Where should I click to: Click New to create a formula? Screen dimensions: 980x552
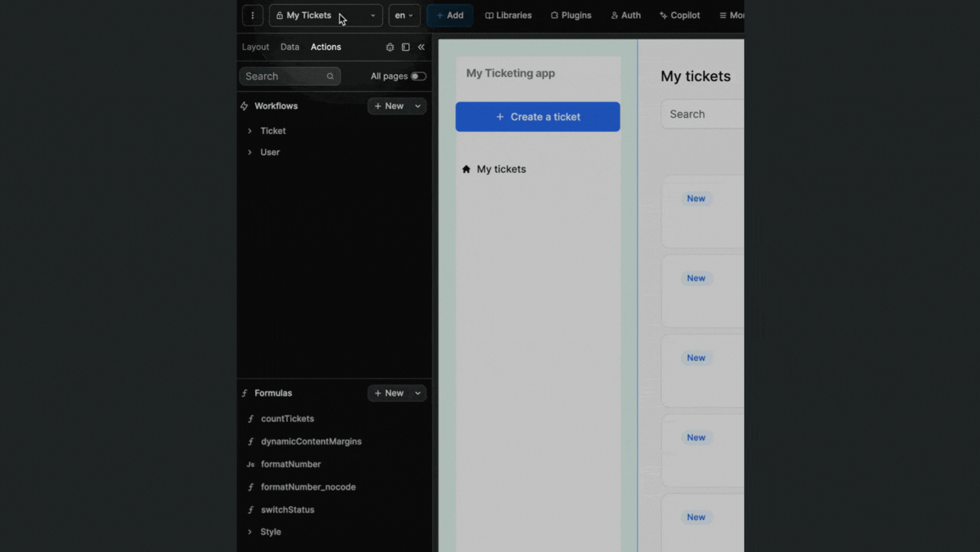(x=391, y=393)
